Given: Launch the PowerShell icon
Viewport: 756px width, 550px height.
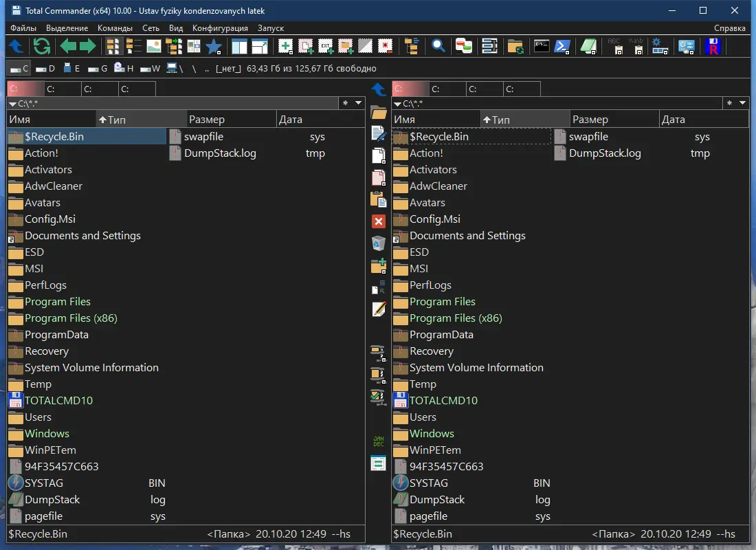Looking at the screenshot, I should pyautogui.click(x=562, y=46).
